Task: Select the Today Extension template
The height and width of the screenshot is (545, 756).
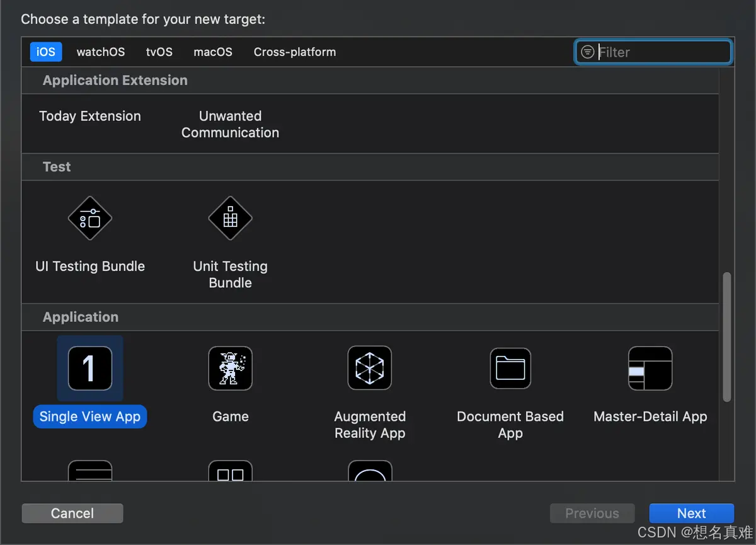Action: click(90, 116)
